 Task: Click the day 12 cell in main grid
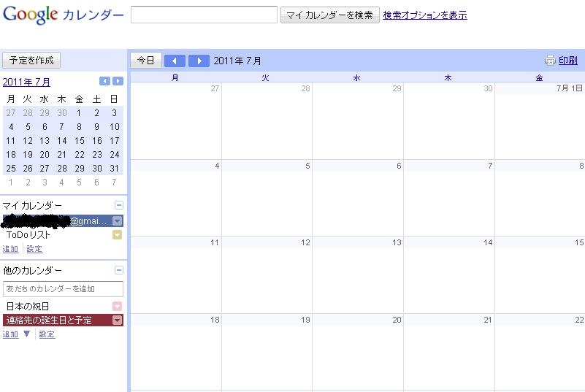pyautogui.click(x=267, y=275)
